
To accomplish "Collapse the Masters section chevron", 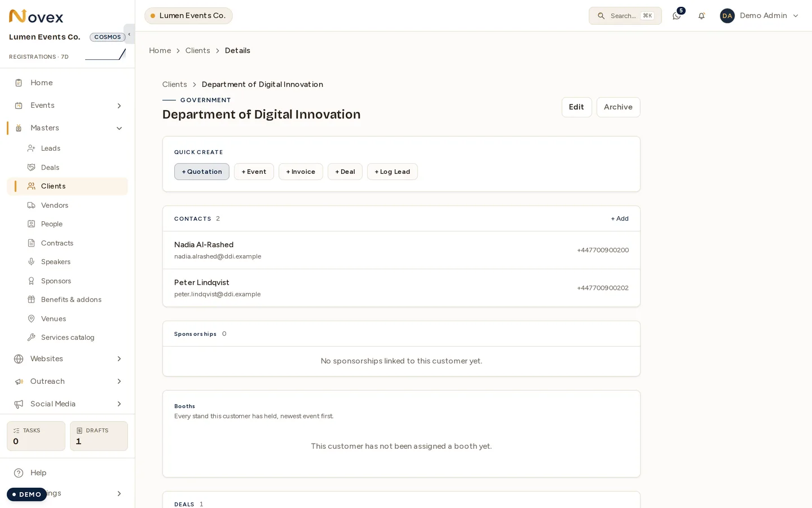I will 119,128.
